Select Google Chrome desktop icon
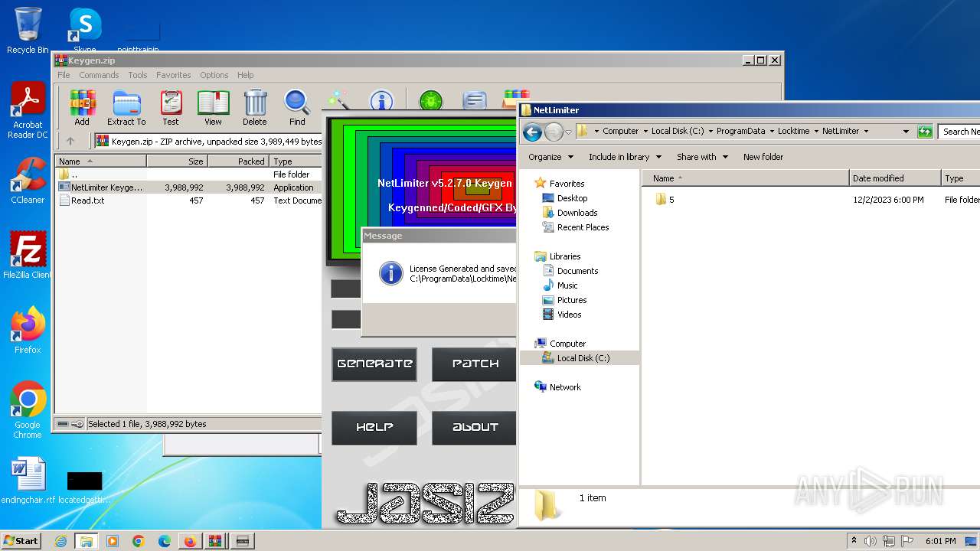This screenshot has height=551, width=980. coord(28,409)
